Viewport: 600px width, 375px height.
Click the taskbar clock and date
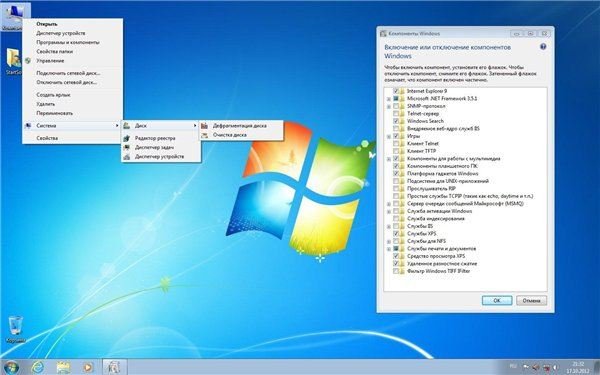click(578, 367)
